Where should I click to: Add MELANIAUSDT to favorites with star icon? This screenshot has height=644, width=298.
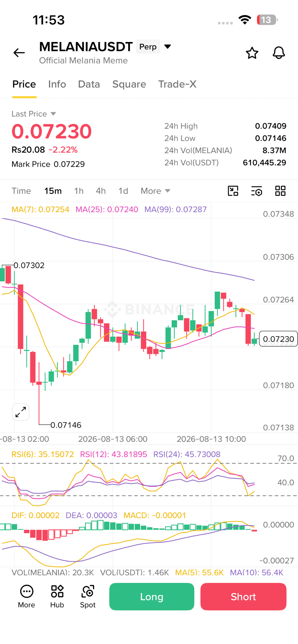point(252,53)
